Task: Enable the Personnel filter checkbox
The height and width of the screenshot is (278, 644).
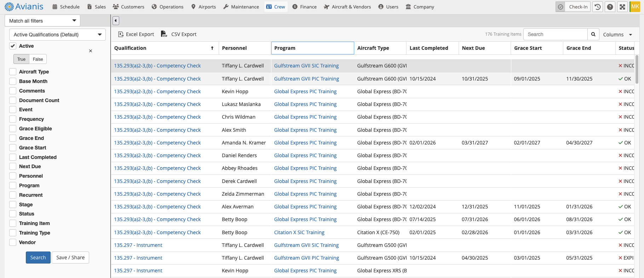Action: click(13, 176)
